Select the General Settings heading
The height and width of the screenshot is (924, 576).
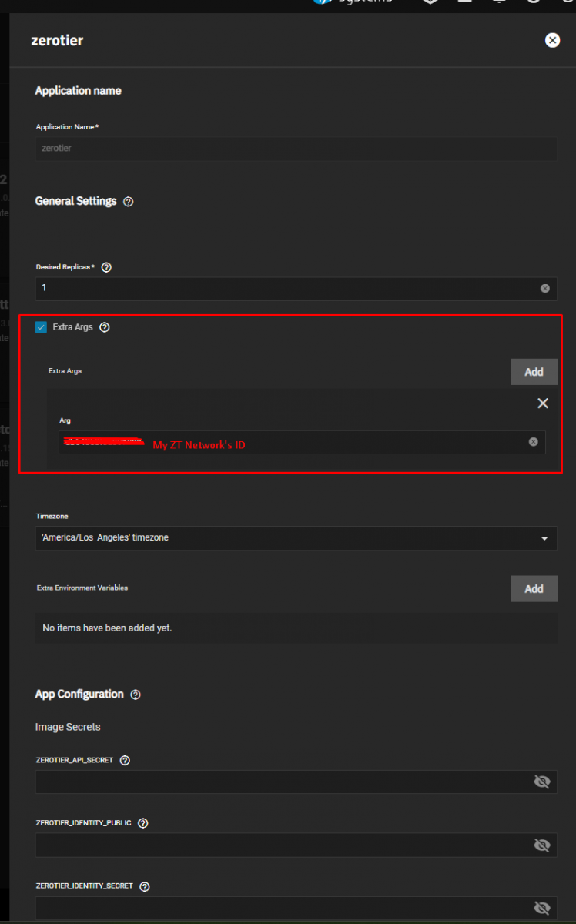click(75, 201)
